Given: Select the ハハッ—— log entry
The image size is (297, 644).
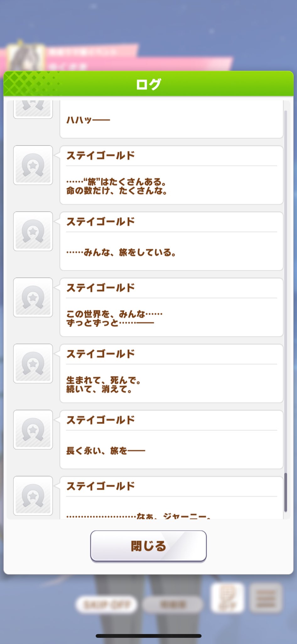Looking at the screenshot, I should (171, 119).
